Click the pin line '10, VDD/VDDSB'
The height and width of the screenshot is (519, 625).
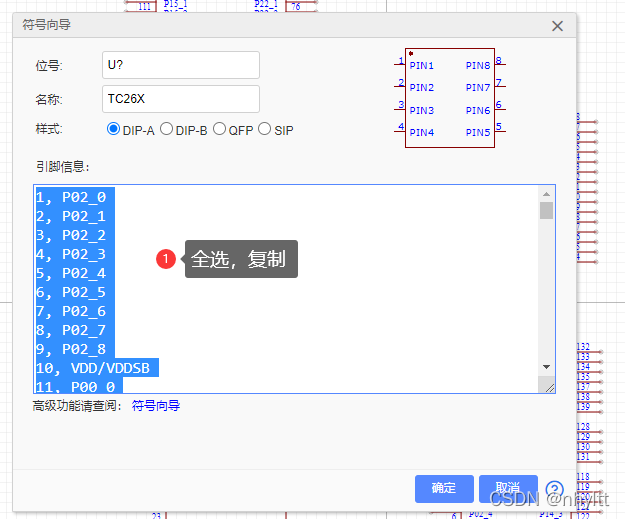point(93,368)
